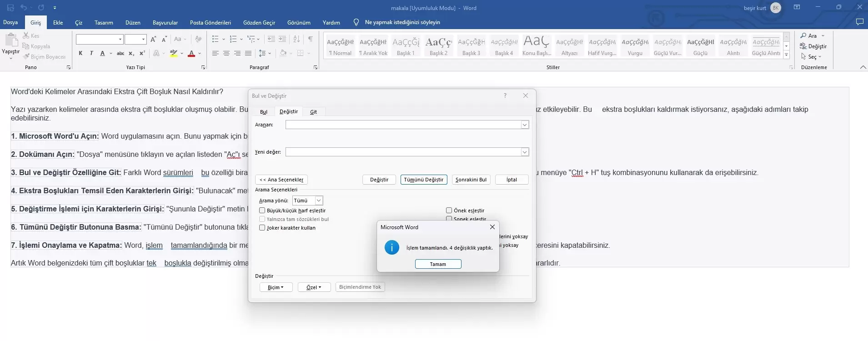This screenshot has height=341, width=868.
Task: Click the << Ana Seçenekler button
Action: 281,180
